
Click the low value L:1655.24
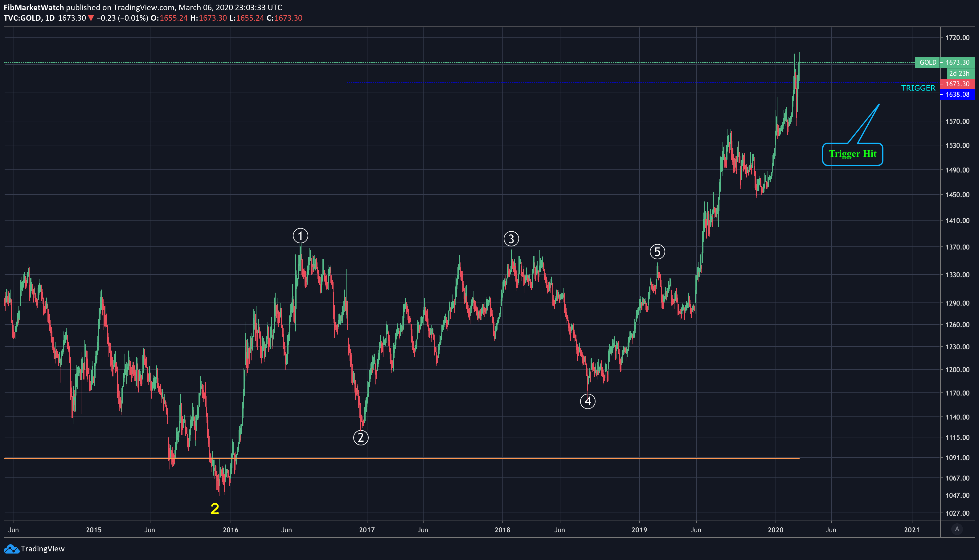(x=247, y=18)
